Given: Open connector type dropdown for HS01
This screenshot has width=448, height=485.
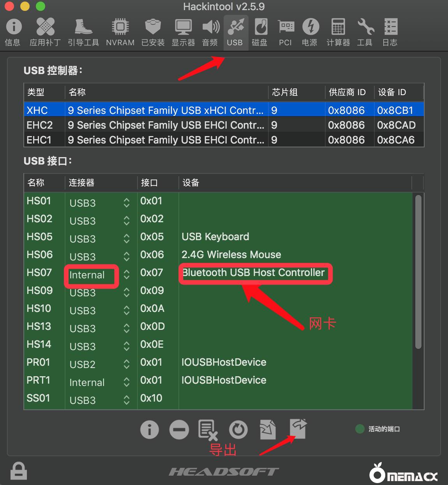Looking at the screenshot, I should pyautogui.click(x=126, y=203).
